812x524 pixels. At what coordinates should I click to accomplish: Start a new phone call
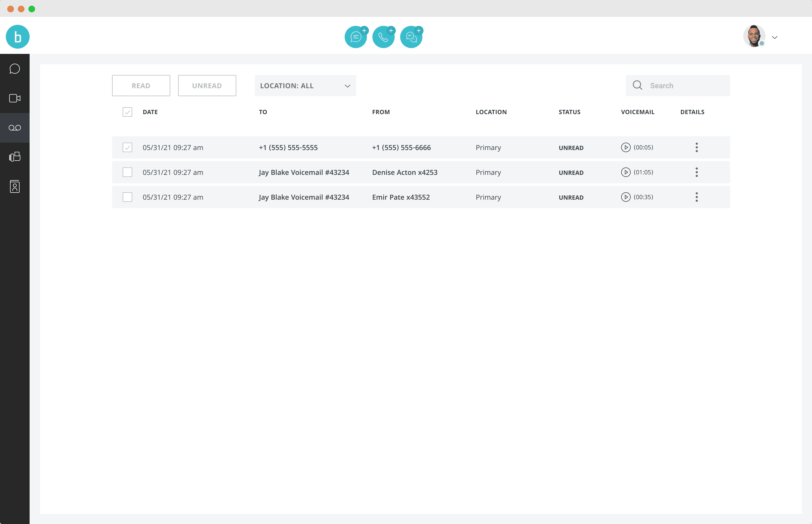click(x=383, y=37)
